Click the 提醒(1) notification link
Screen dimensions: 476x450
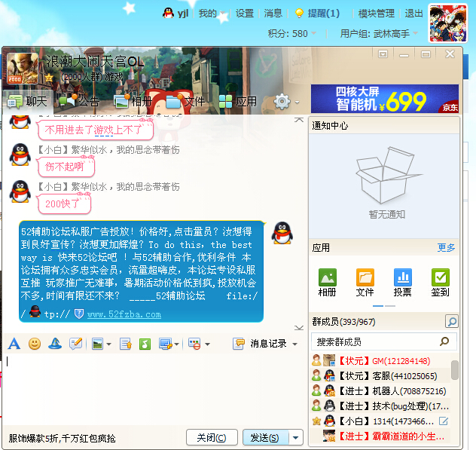(323, 14)
